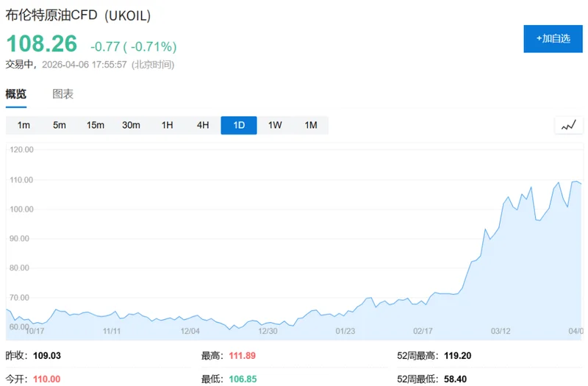Select the 1m timeframe
The width and height of the screenshot is (588, 386).
tap(24, 125)
